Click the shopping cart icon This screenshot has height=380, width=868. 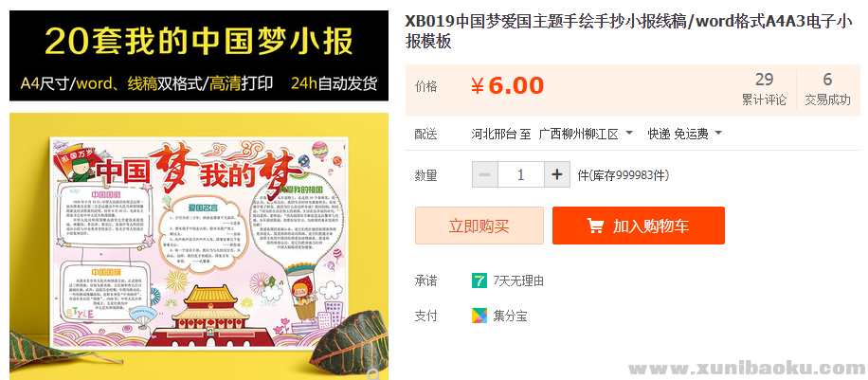pos(595,226)
